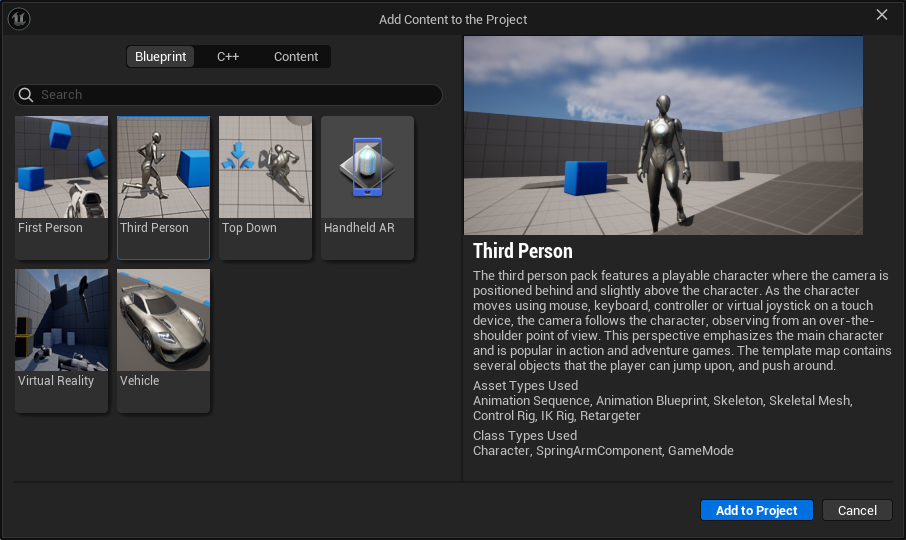Click the Virtual Reality label text
The image size is (906, 540).
click(55, 381)
